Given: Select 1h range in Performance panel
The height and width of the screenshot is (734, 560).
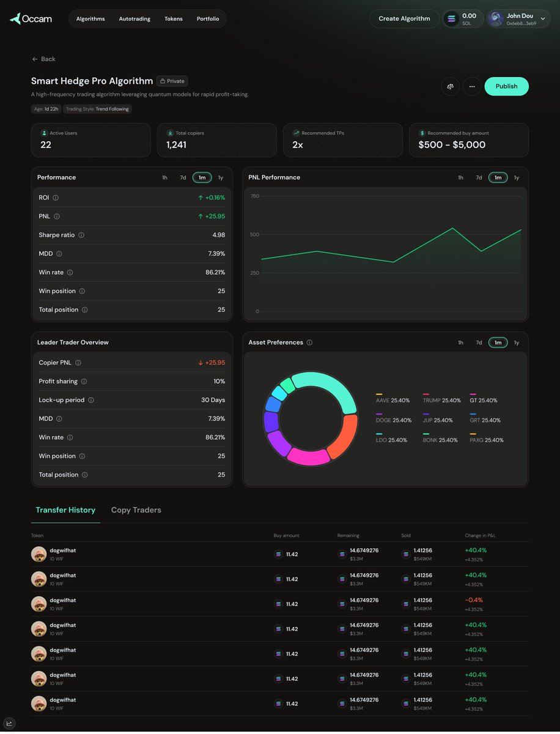Looking at the screenshot, I should [x=164, y=177].
